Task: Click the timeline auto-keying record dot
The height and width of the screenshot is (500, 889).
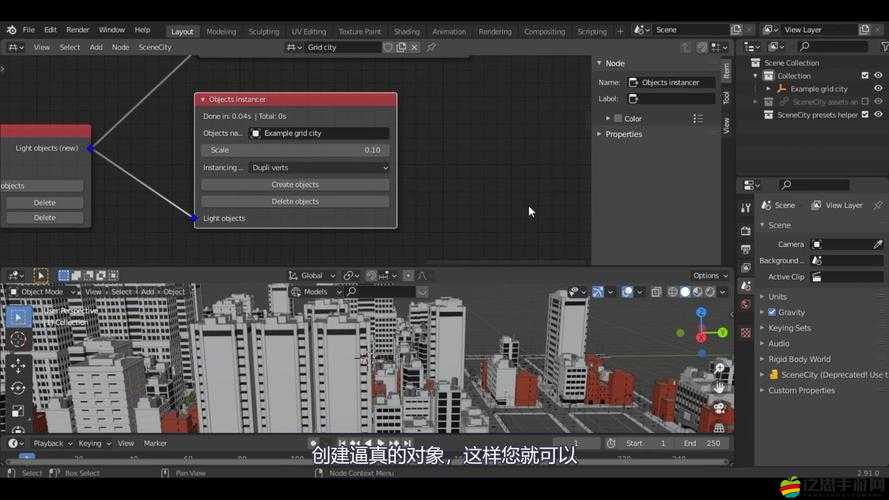Action: tap(313, 443)
